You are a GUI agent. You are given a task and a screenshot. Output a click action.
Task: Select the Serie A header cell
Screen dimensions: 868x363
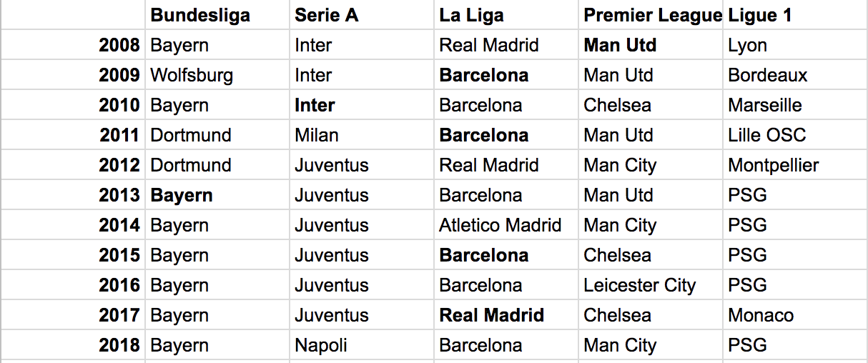point(362,15)
